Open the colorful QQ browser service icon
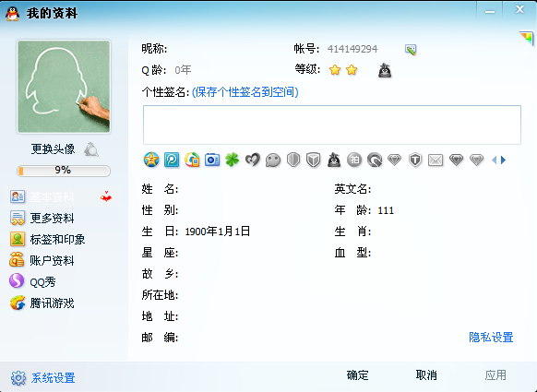 [192, 160]
